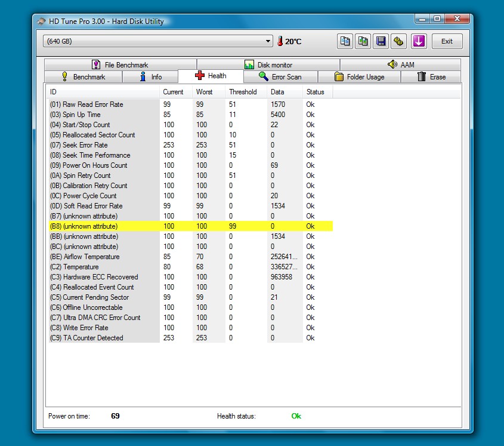Select the (C9) TA Counter Detected row
This screenshot has height=446, width=504.
191,338
